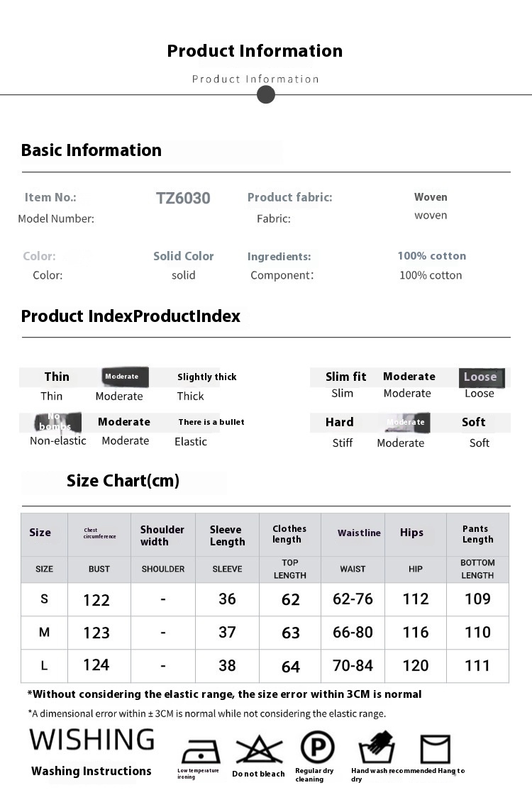Click the hand wash recommended icon
Screen dimensions: 532x795
pyautogui.click(x=377, y=748)
